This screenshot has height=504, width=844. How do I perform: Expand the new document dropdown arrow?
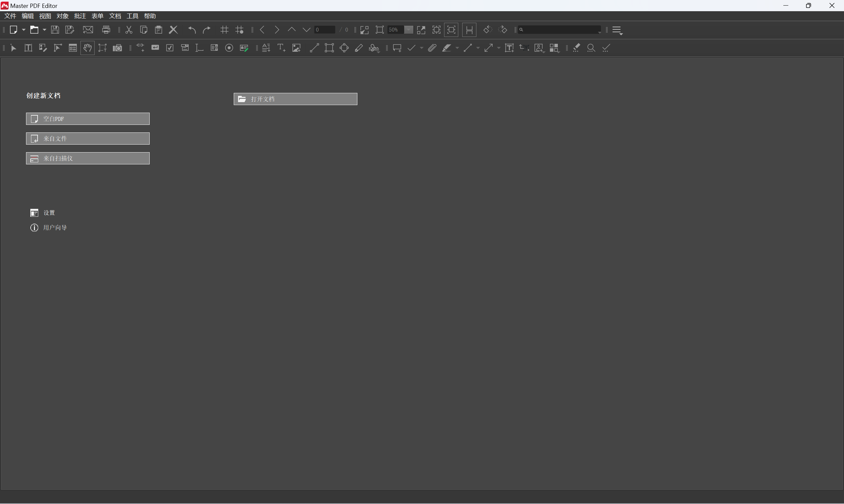24,30
